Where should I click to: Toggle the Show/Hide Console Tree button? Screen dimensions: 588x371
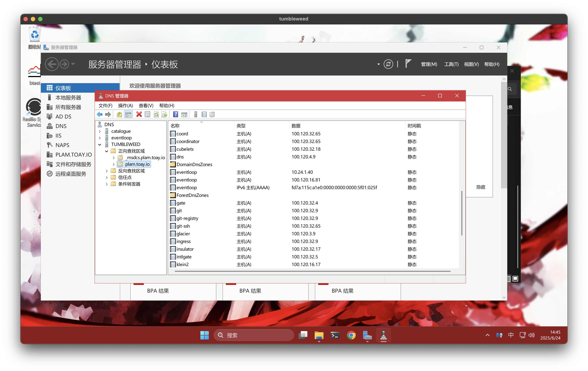tap(128, 114)
